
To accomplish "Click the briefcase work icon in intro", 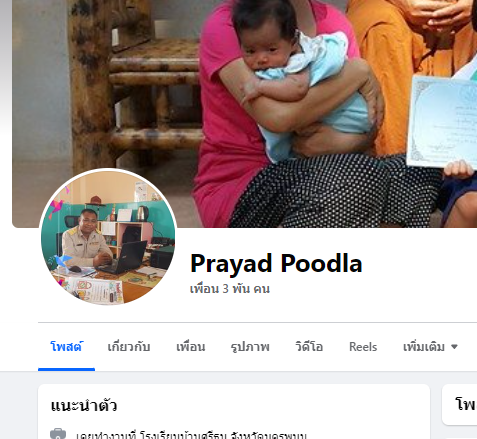I will pyautogui.click(x=58, y=434).
